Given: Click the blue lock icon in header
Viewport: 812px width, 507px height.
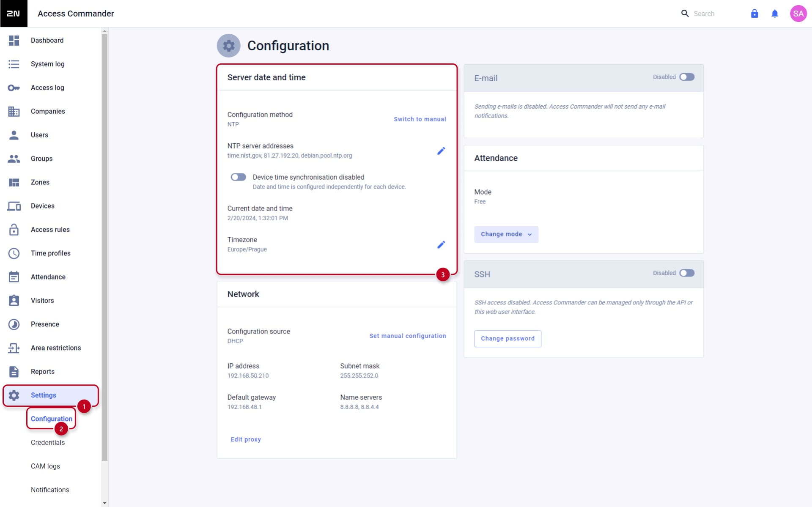Looking at the screenshot, I should (754, 14).
